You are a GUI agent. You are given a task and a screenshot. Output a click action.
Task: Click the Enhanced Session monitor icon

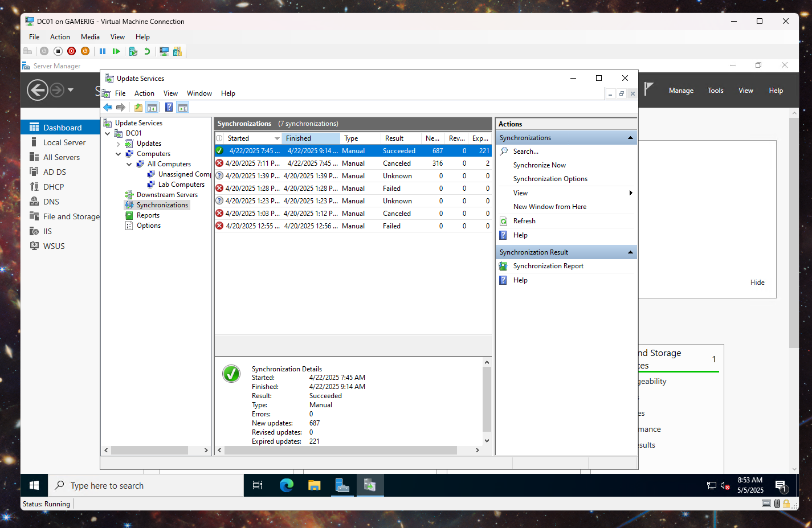click(164, 51)
